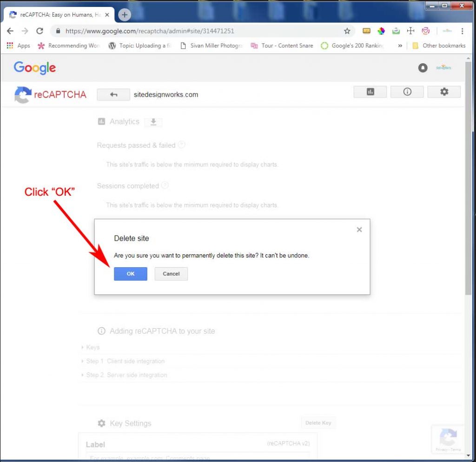Click the Analytics heading
Viewport: 476px width, 462px height.
point(125,122)
